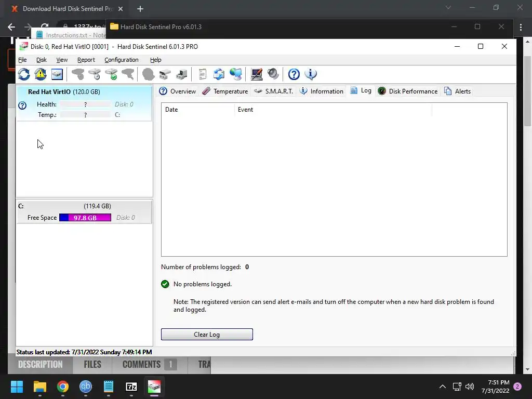The image size is (532, 399).
Task: Click the question mark icon beside Health
Action: pyautogui.click(x=22, y=105)
